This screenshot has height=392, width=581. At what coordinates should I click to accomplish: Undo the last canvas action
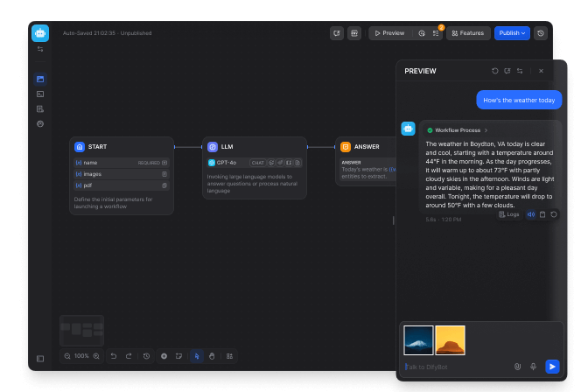113,356
